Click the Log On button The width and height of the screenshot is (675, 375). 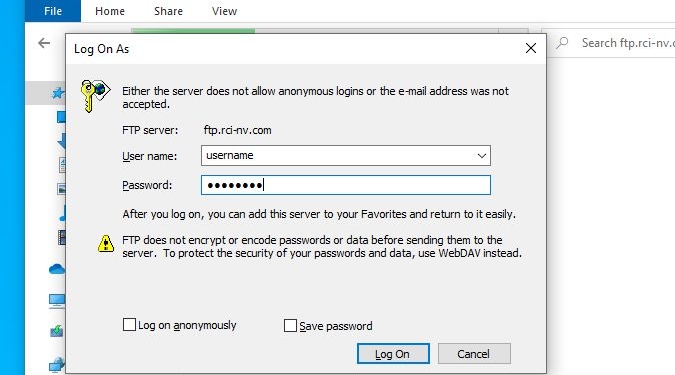[393, 353]
